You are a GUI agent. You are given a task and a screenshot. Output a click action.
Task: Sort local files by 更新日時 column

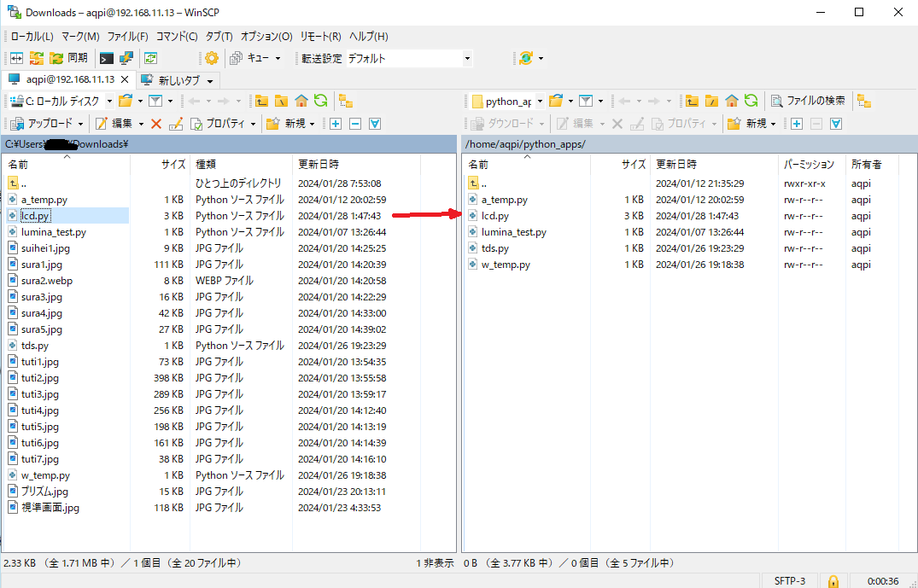pos(356,165)
